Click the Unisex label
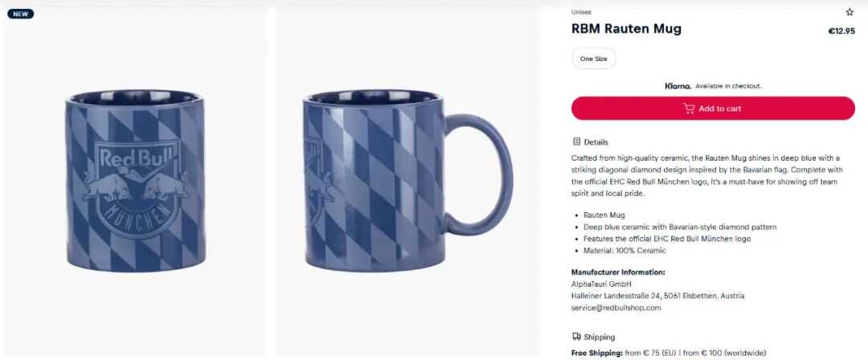Image resolution: width=868 pixels, height=360 pixels. coord(581,12)
